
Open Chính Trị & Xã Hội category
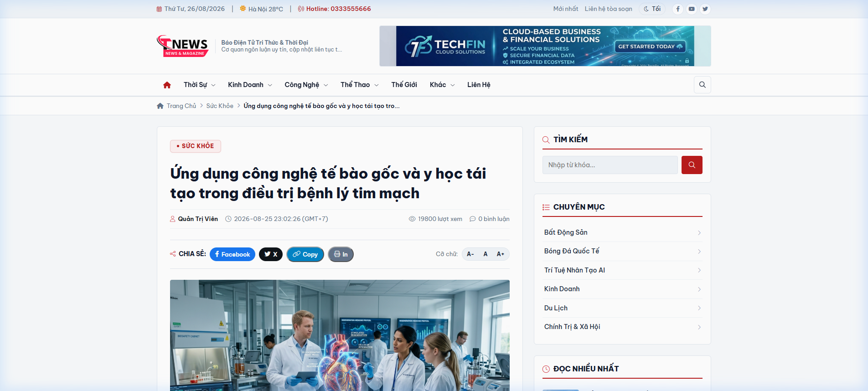(x=622, y=327)
